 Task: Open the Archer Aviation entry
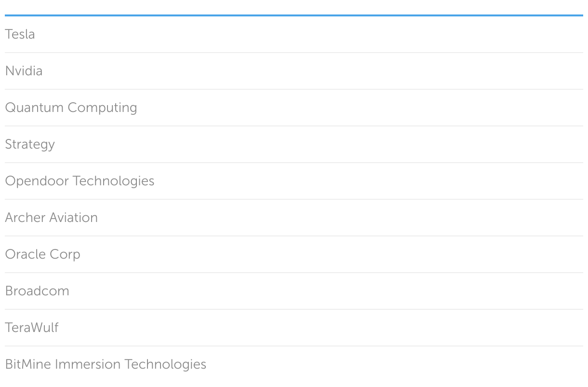51,218
